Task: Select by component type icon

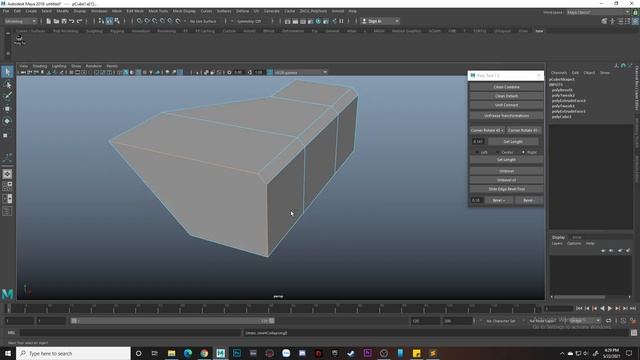Action: pyautogui.click(x=117, y=21)
